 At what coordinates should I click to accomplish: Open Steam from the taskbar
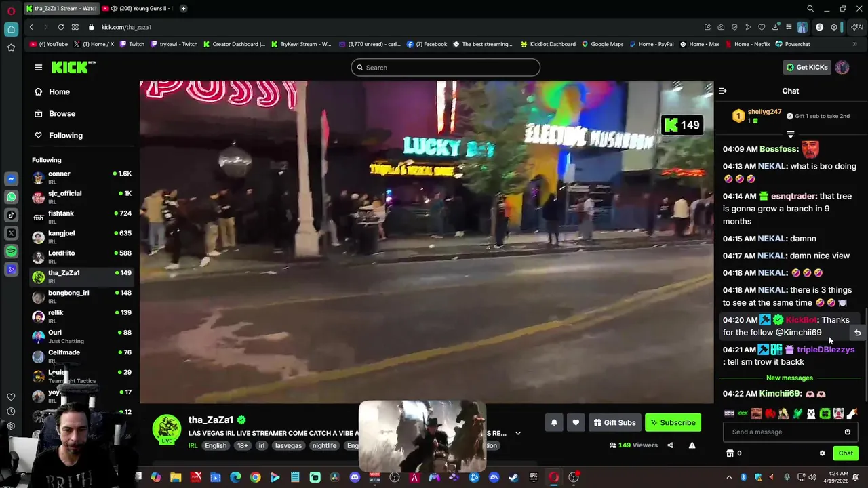[x=513, y=477]
